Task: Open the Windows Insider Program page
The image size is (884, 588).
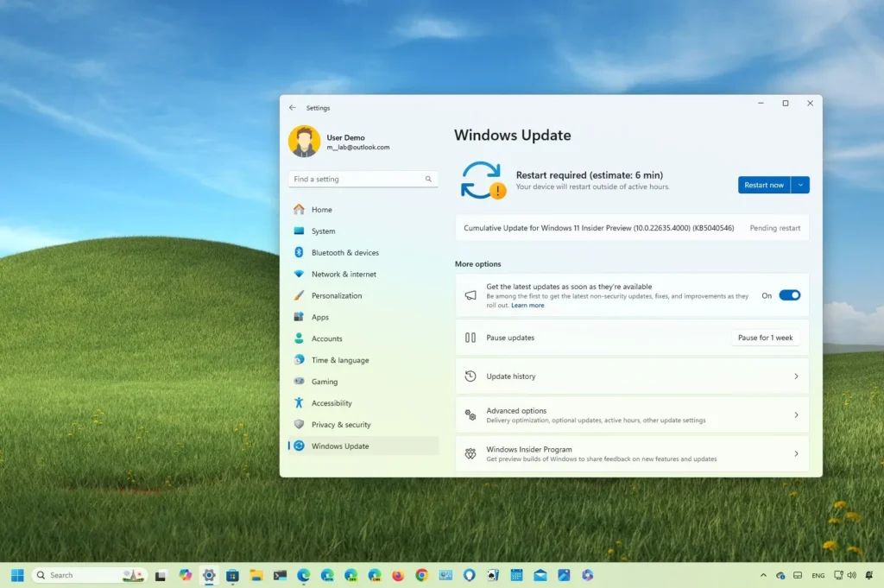Action: click(632, 453)
